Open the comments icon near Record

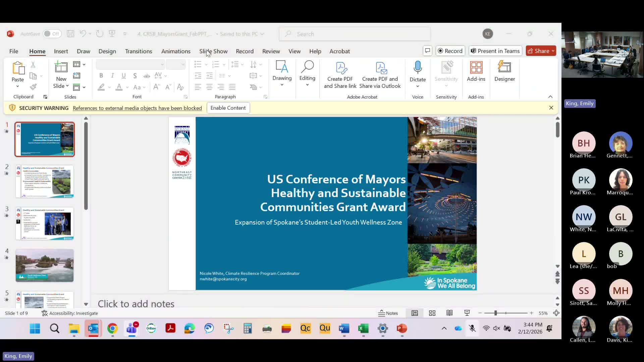coord(427,51)
